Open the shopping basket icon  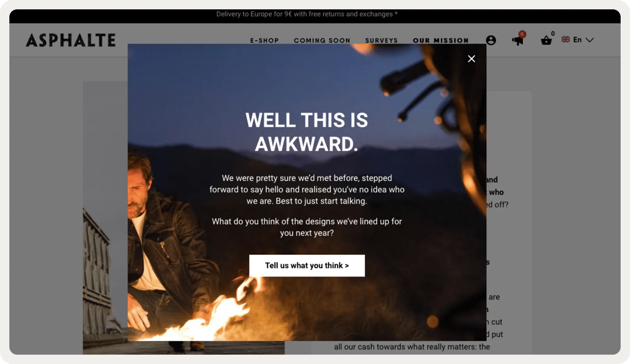(546, 40)
